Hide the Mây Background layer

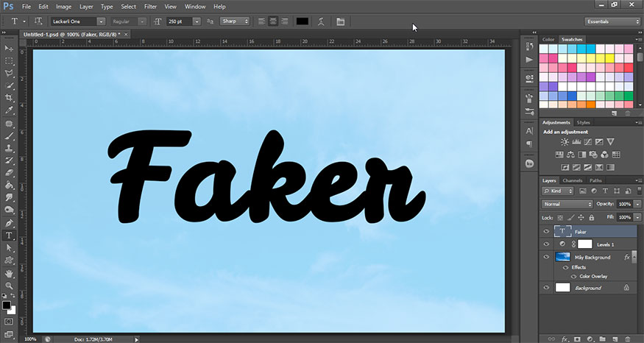click(546, 257)
